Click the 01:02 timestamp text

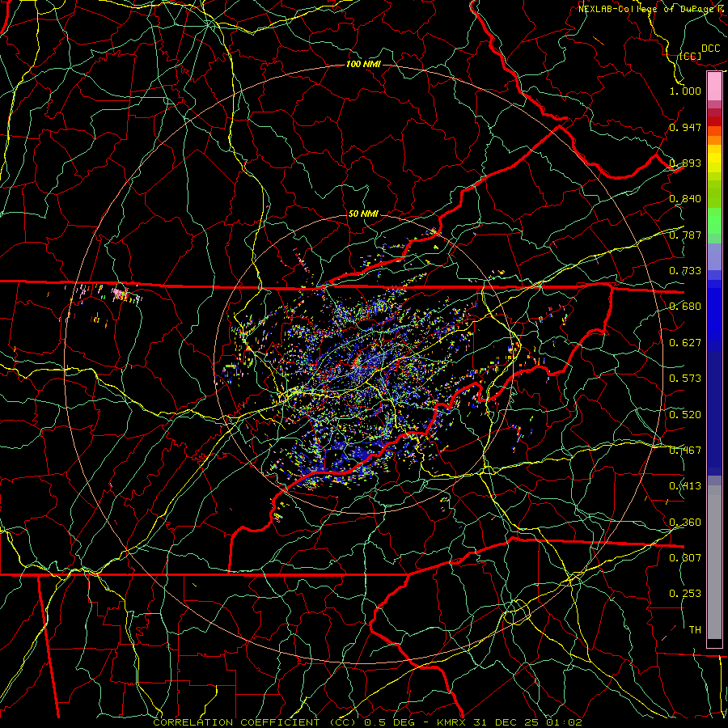pos(564,722)
